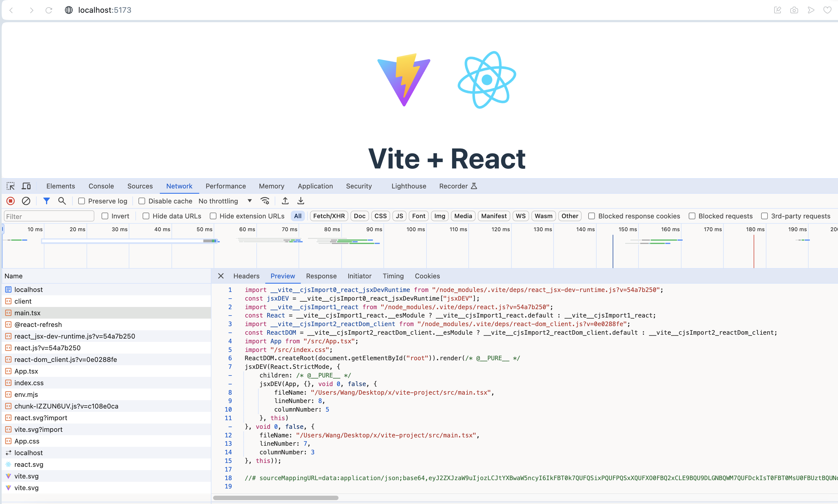The width and height of the screenshot is (838, 504).
Task: Check 3rd-party requests
Action: click(x=765, y=216)
